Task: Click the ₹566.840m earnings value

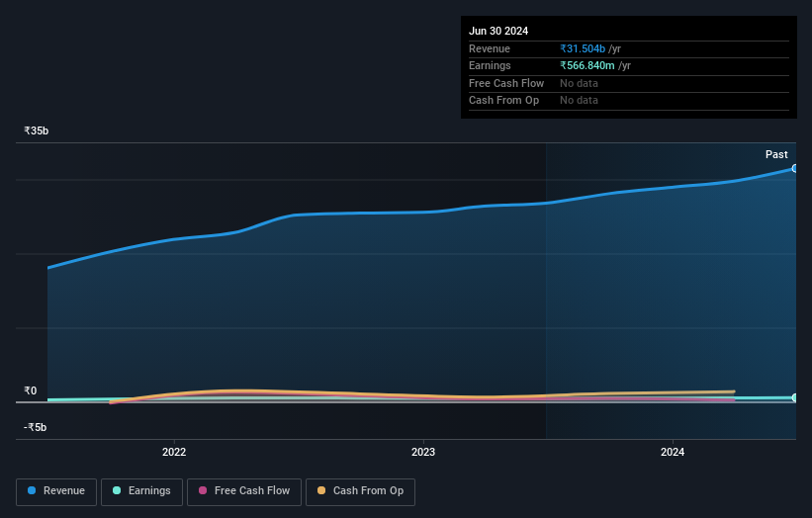Action: pos(587,65)
